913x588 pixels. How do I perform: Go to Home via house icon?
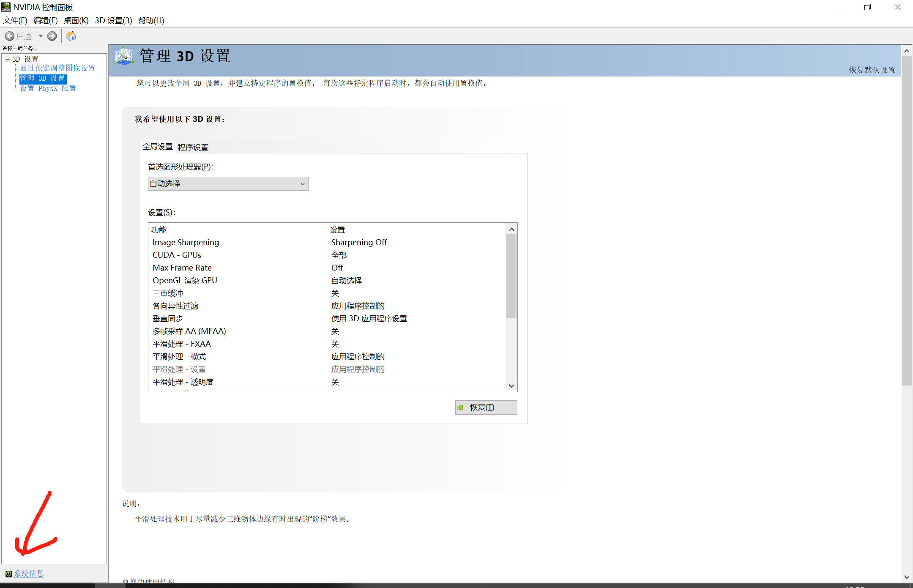click(x=71, y=36)
